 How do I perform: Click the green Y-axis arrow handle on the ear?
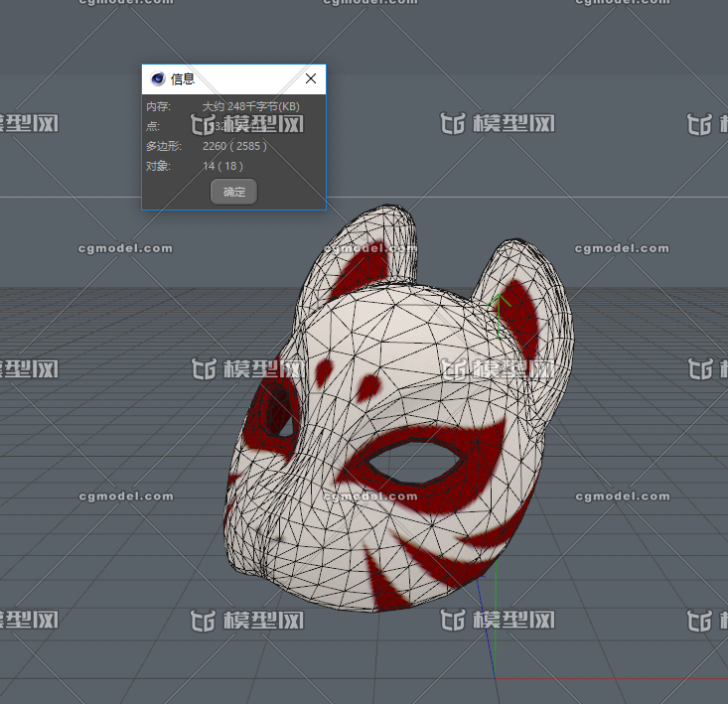500,300
